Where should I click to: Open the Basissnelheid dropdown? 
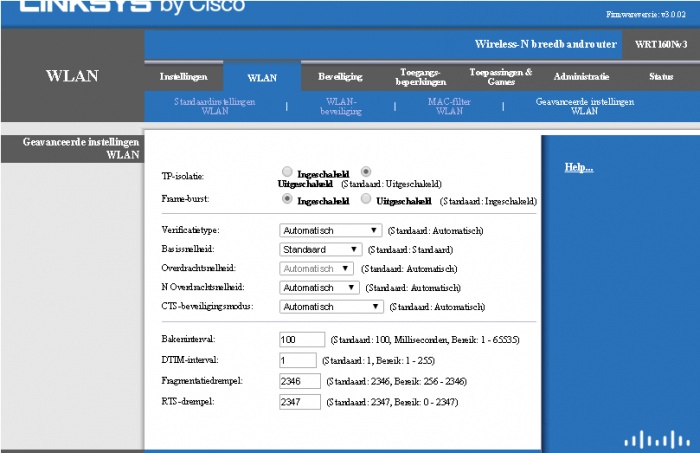pyautogui.click(x=320, y=249)
